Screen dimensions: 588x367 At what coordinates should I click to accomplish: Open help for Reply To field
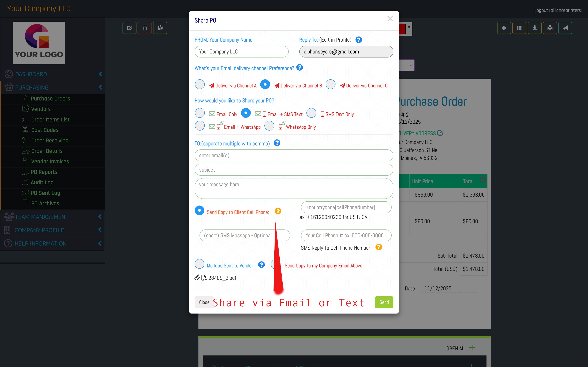[359, 40]
